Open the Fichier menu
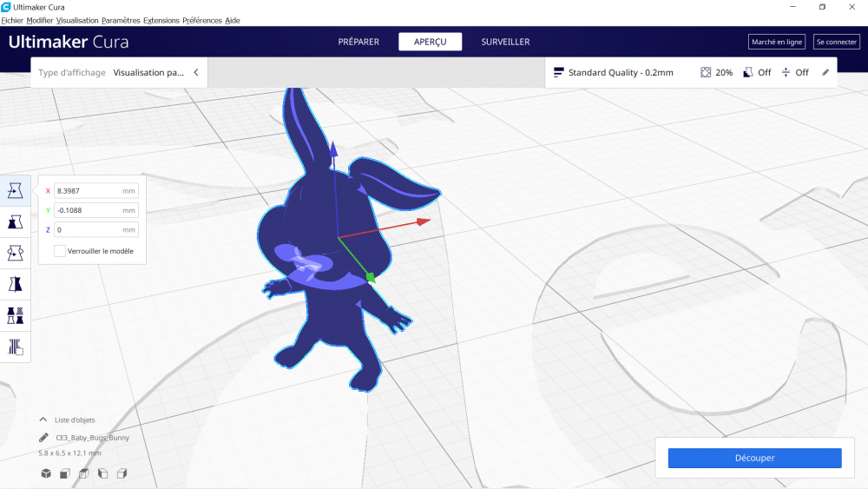868x489 pixels. click(12, 21)
